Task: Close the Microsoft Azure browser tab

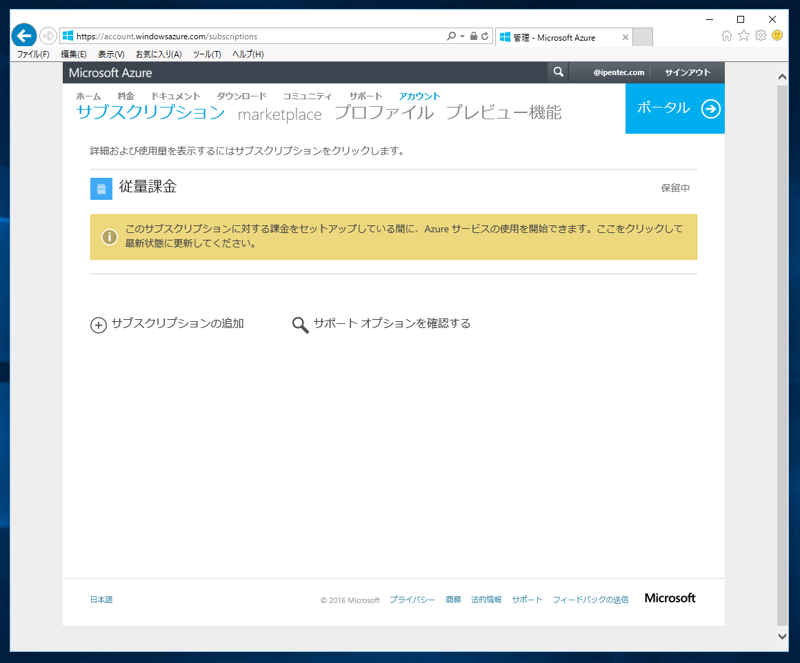Action: (x=625, y=37)
